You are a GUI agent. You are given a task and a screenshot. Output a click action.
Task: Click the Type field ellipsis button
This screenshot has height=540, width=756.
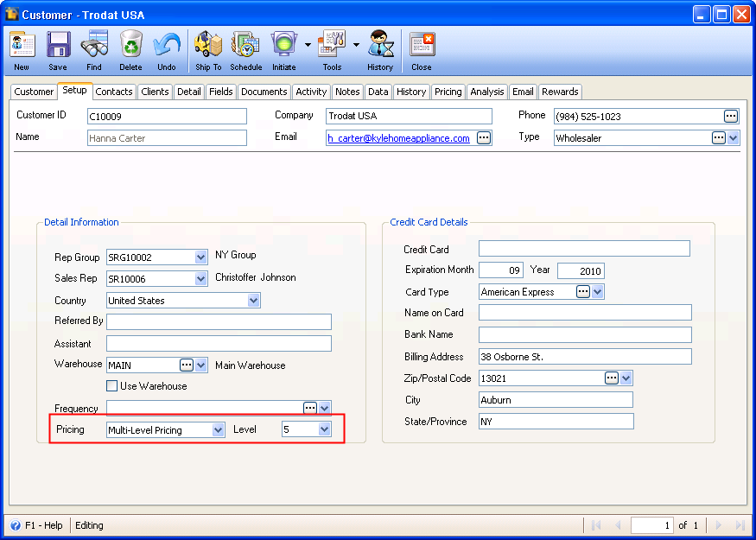(x=718, y=138)
